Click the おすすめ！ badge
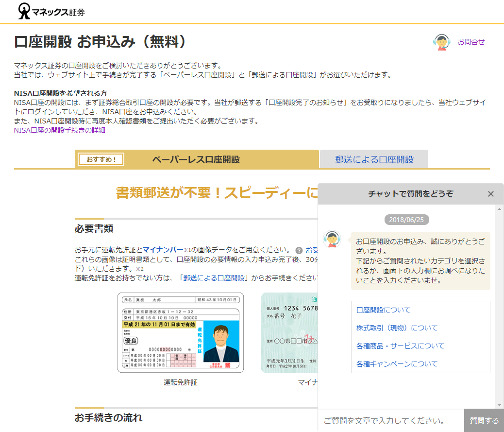Viewport: 504px width, 432px height. [x=101, y=159]
